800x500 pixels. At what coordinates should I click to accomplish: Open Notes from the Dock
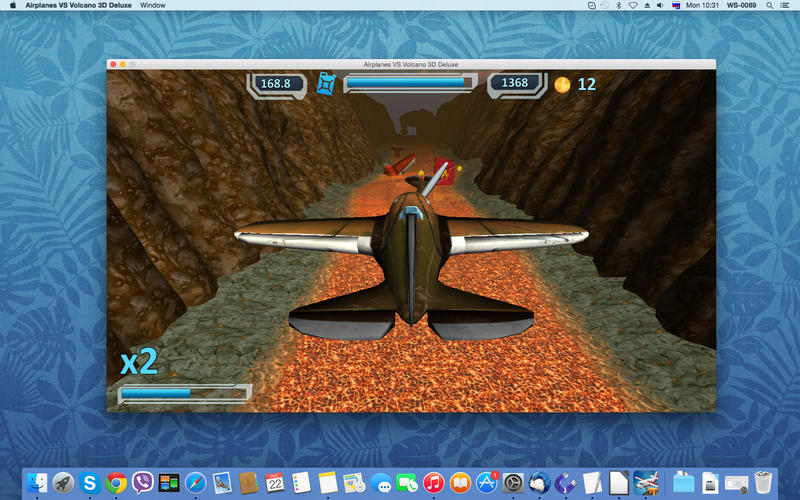click(x=328, y=483)
